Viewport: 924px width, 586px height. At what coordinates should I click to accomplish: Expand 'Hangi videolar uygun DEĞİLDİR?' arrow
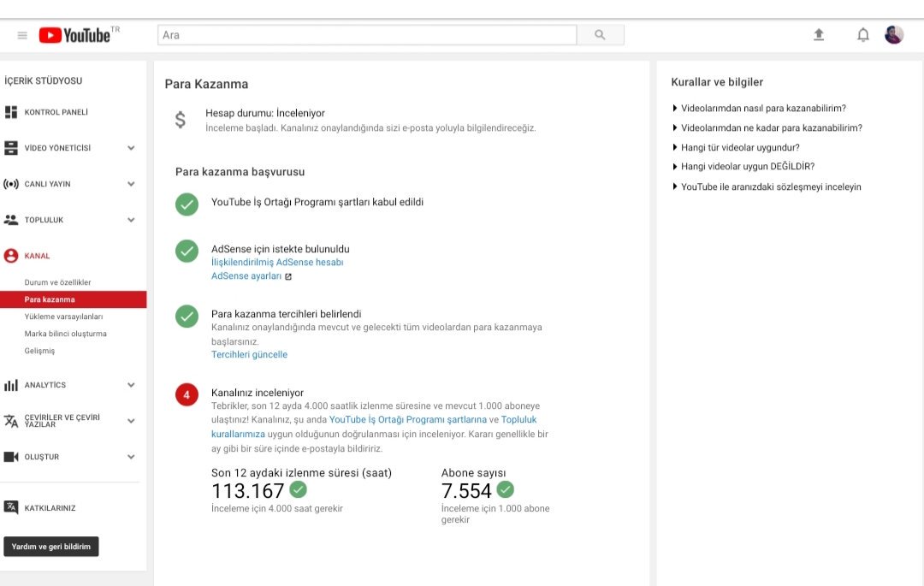click(675, 167)
